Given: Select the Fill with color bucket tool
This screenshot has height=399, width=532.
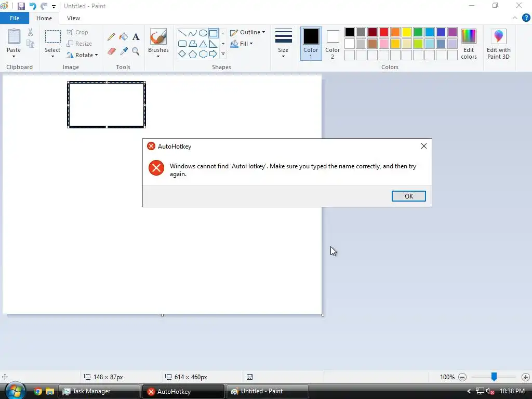Looking at the screenshot, I should tap(124, 37).
